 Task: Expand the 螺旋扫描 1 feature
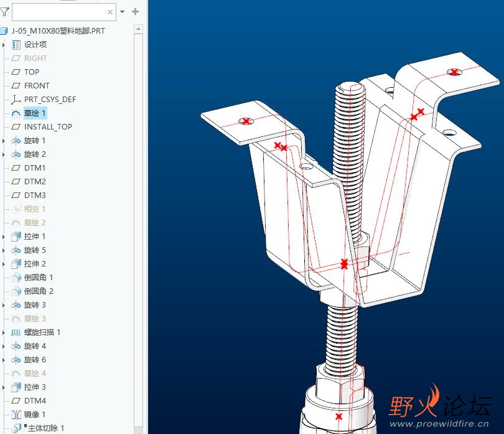4,333
